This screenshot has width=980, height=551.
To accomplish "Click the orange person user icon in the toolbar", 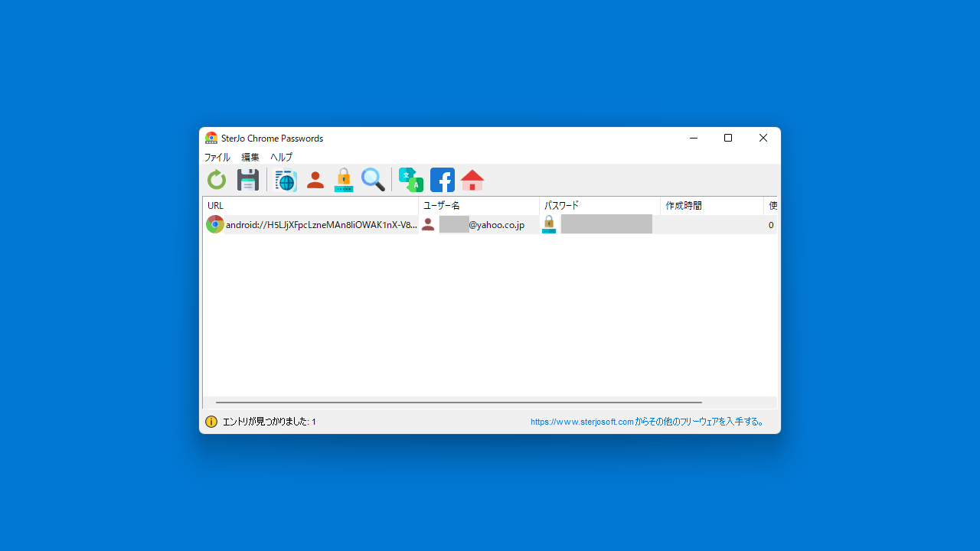I will (x=315, y=180).
